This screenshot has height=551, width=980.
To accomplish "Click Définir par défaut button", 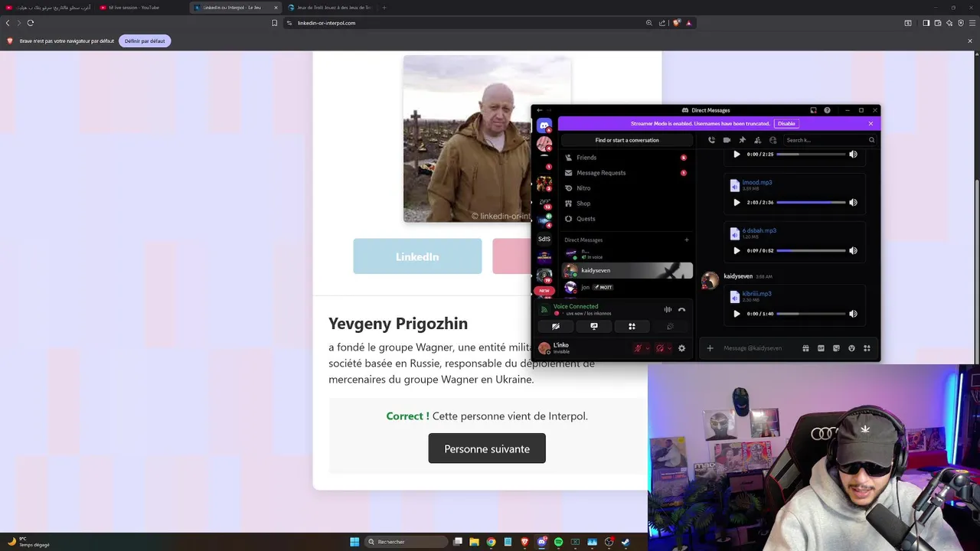I will pos(145,41).
